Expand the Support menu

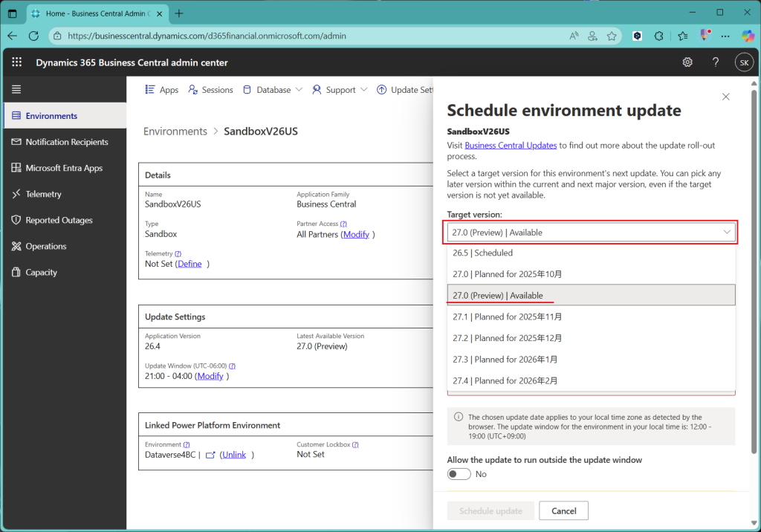[x=340, y=90]
